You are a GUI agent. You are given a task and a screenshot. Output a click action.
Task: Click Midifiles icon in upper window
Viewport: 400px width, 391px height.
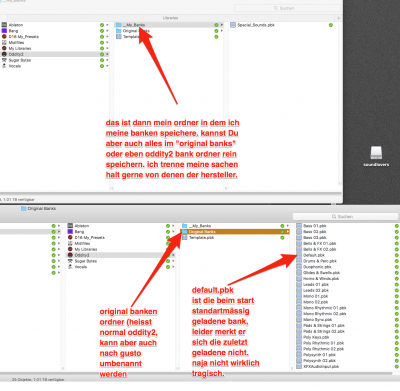tap(4, 42)
